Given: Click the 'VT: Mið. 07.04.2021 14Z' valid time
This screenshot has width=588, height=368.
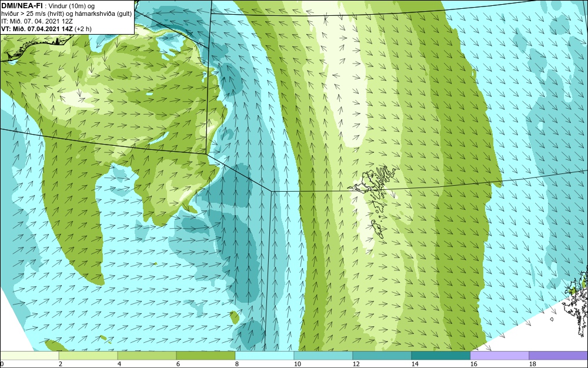Looking at the screenshot, I should point(37,28).
